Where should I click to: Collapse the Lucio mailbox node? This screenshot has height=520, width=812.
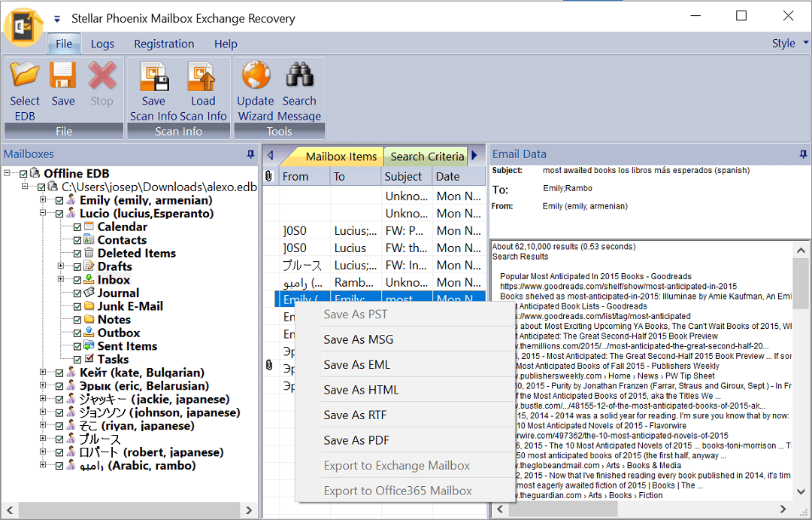pyautogui.click(x=43, y=212)
